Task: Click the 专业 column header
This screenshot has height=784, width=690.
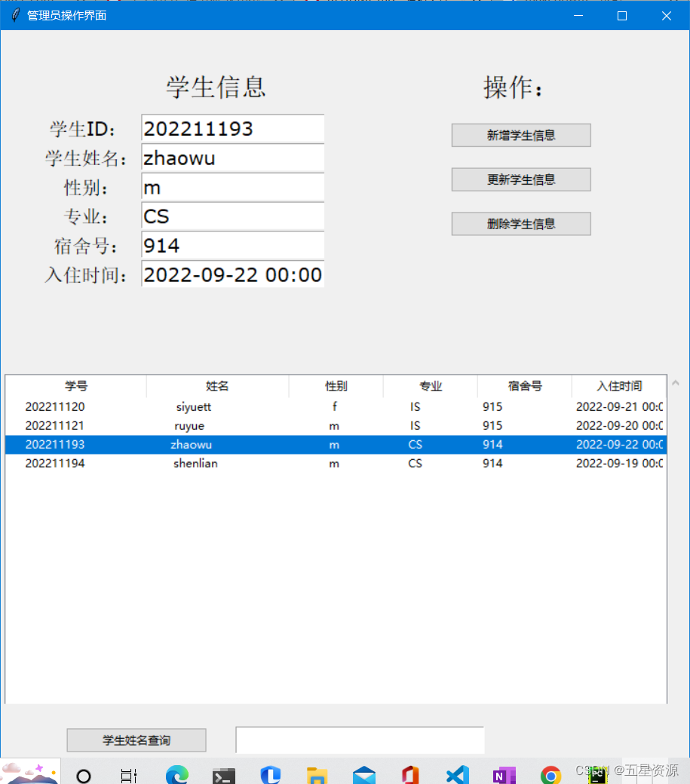Action: pyautogui.click(x=431, y=386)
